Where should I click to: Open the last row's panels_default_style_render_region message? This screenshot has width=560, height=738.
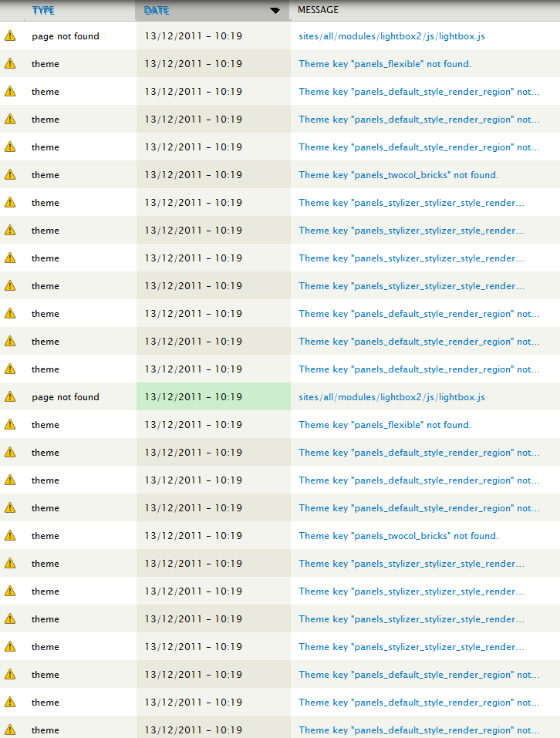tap(419, 730)
